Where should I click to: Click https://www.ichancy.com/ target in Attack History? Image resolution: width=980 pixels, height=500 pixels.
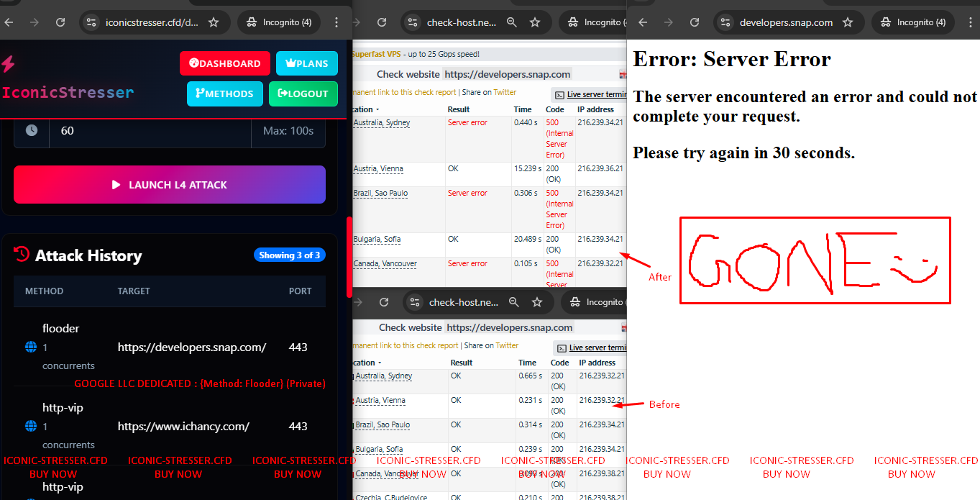(x=183, y=427)
